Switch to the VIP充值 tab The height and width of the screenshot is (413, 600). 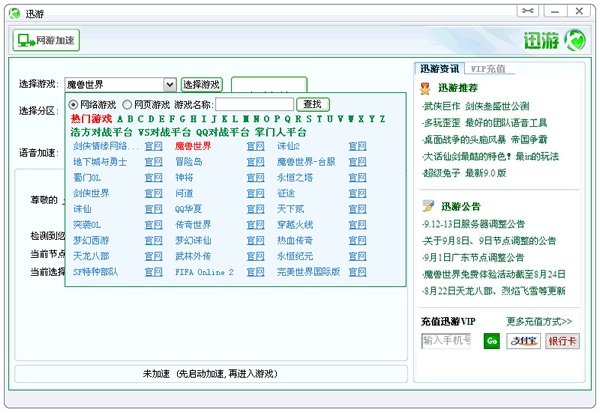coord(487,69)
